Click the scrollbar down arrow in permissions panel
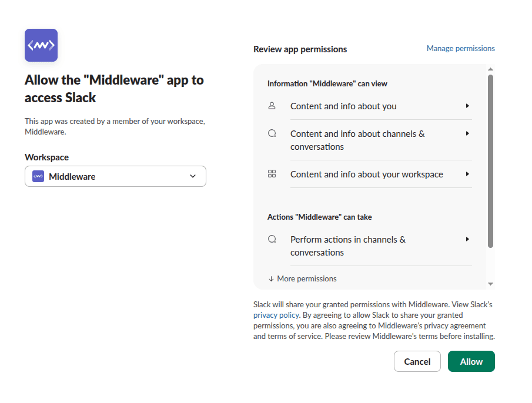Image resolution: width=532 pixels, height=403 pixels. (x=490, y=284)
